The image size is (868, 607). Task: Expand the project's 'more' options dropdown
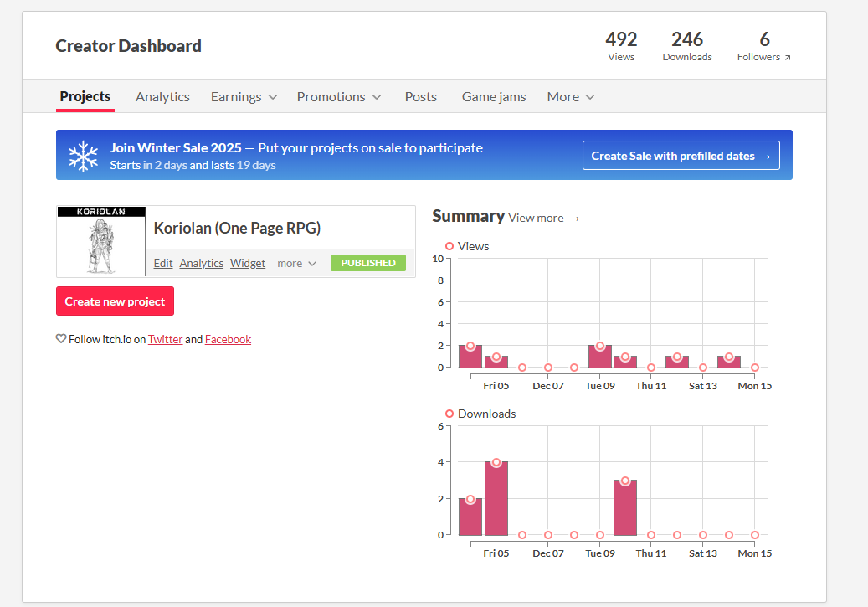296,263
